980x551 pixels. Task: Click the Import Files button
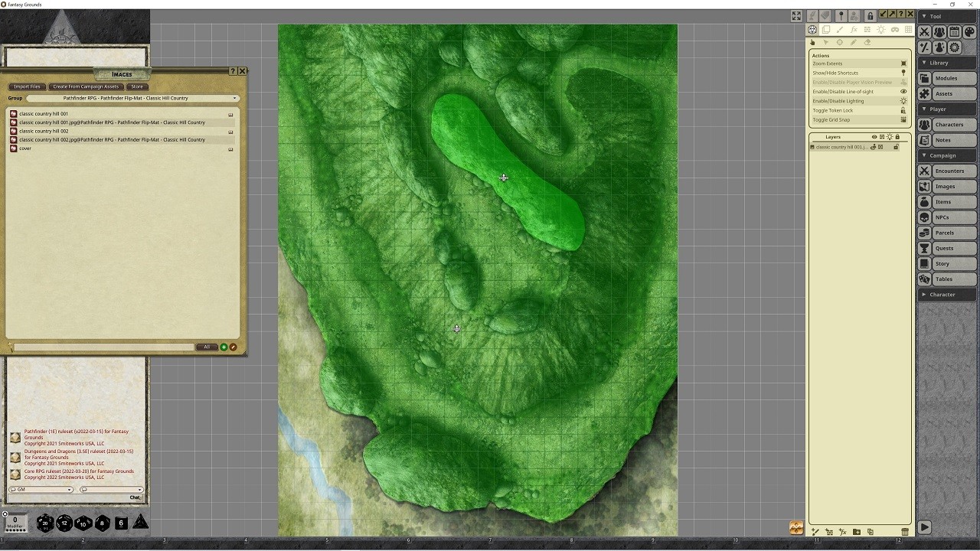pos(27,86)
